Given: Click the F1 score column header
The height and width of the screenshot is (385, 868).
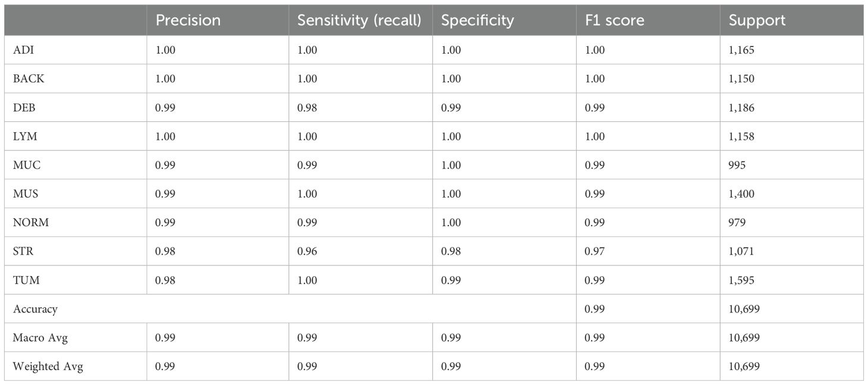Looking at the screenshot, I should click(614, 20).
